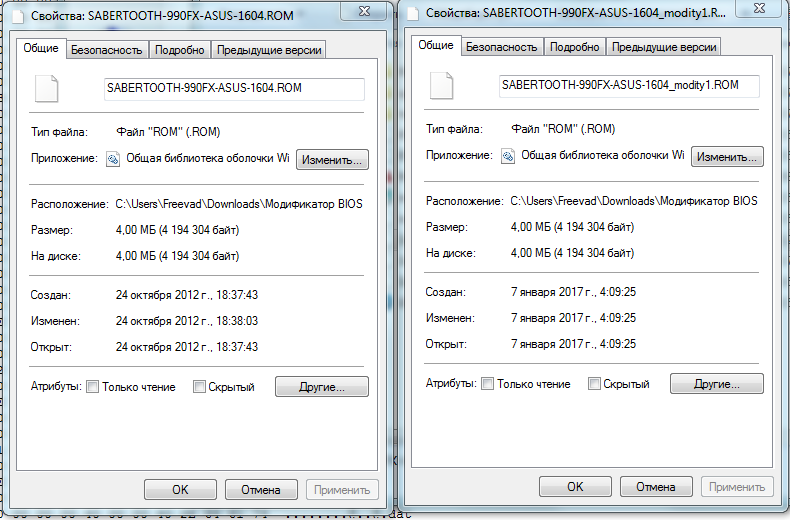Click Изменить... button in left window

click(332, 160)
